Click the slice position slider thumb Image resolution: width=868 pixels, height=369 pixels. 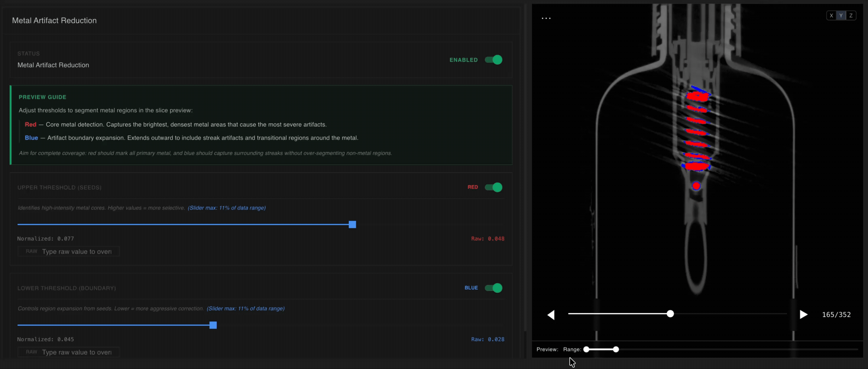(671, 314)
